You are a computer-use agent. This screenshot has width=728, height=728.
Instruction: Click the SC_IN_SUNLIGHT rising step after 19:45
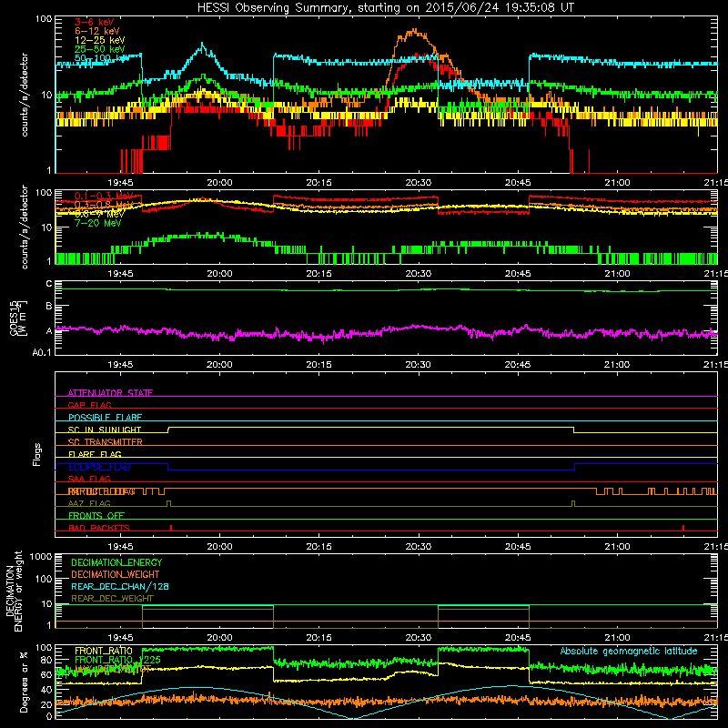coord(168,430)
